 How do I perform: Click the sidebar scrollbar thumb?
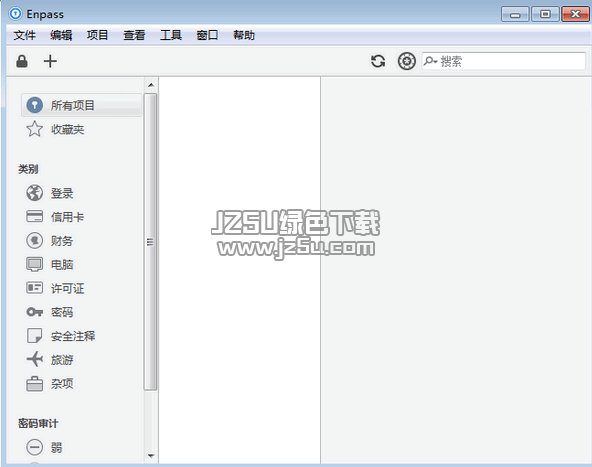(x=151, y=242)
